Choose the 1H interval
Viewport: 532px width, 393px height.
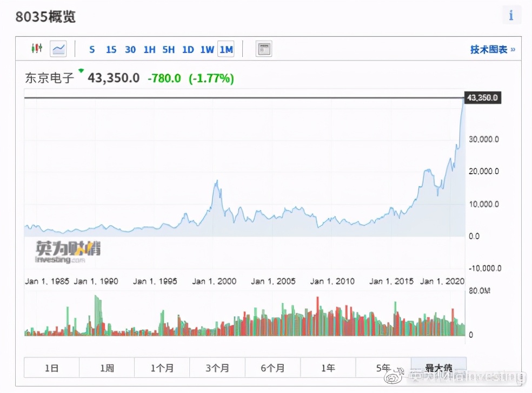pyautogui.click(x=149, y=50)
